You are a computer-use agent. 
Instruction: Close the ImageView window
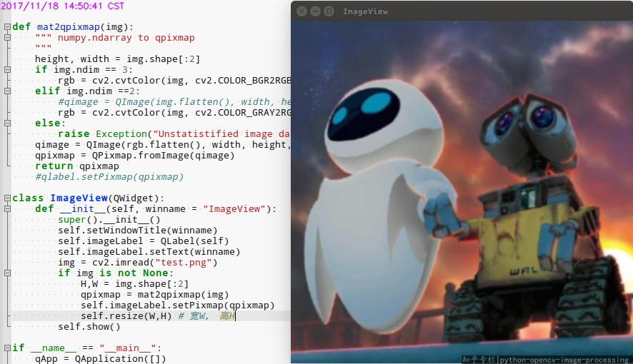[302, 11]
